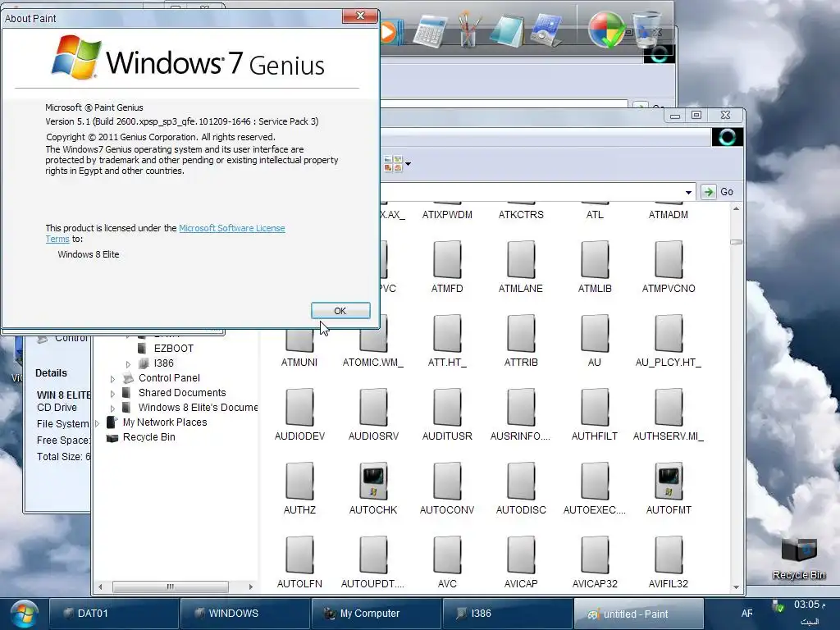Viewport: 840px width, 630px height.
Task: Open the Microsoft Software License Terms link
Action: click(231, 228)
